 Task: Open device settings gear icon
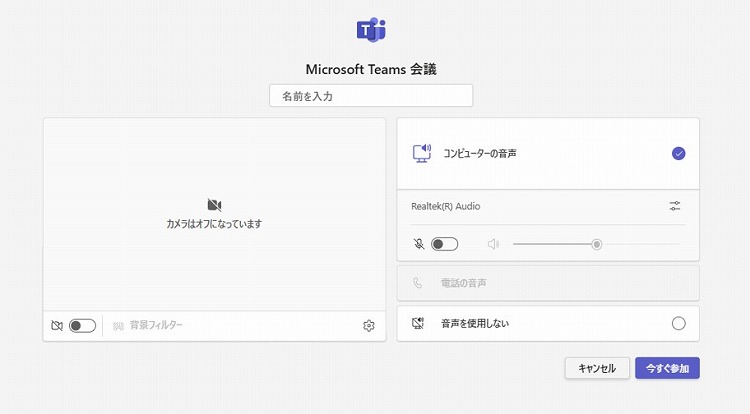(x=368, y=326)
